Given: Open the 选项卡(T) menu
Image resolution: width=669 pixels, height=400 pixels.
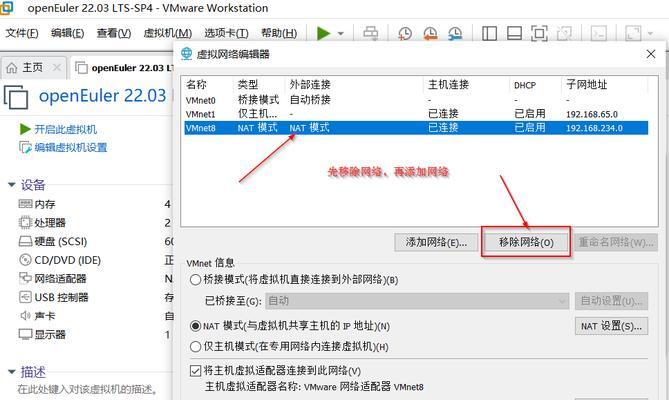Looking at the screenshot, I should 226,33.
